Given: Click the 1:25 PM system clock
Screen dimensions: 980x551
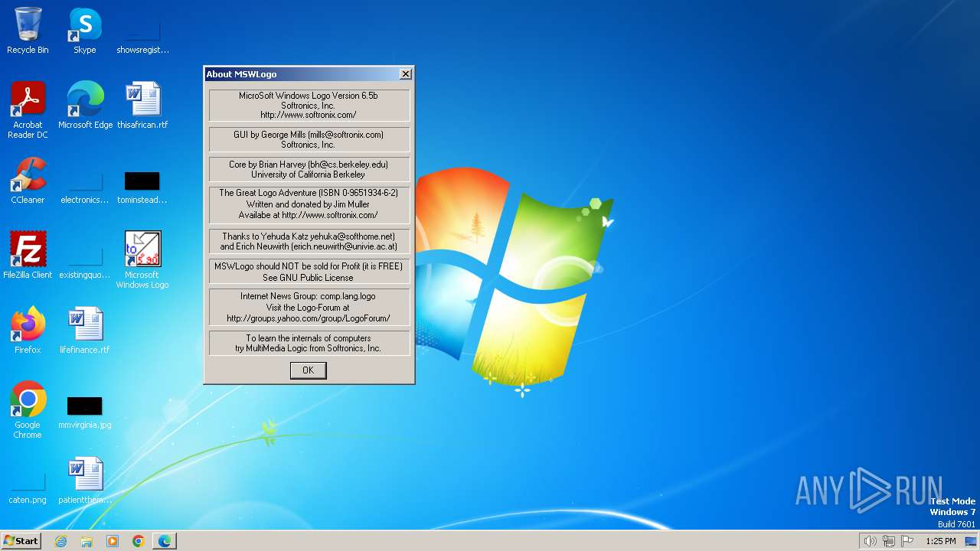Looking at the screenshot, I should tap(940, 541).
